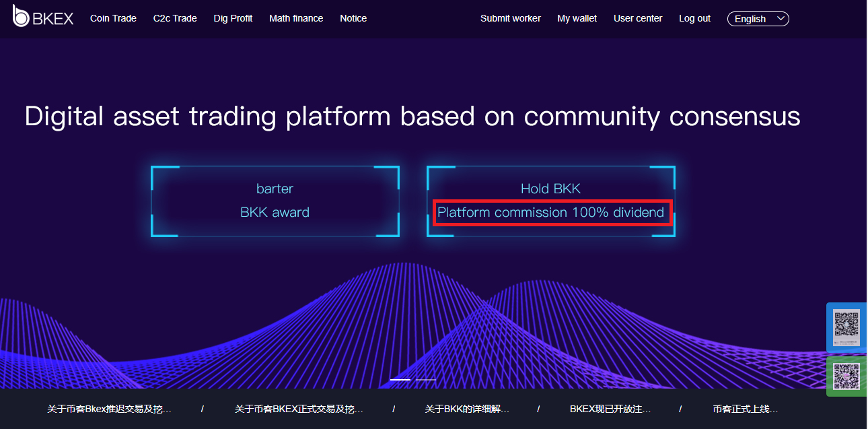Screen dimensions: 868x429
Task: Click the headline about community consensus
Action: 412,117
